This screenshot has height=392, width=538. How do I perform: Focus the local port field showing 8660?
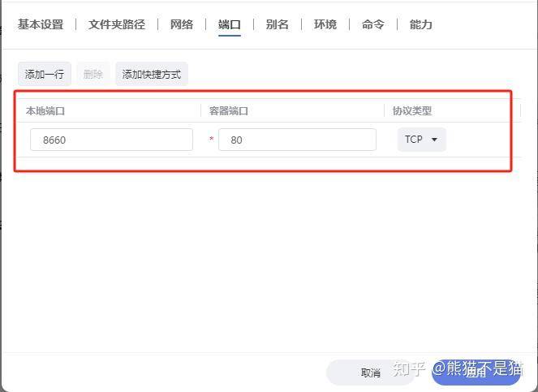click(111, 140)
